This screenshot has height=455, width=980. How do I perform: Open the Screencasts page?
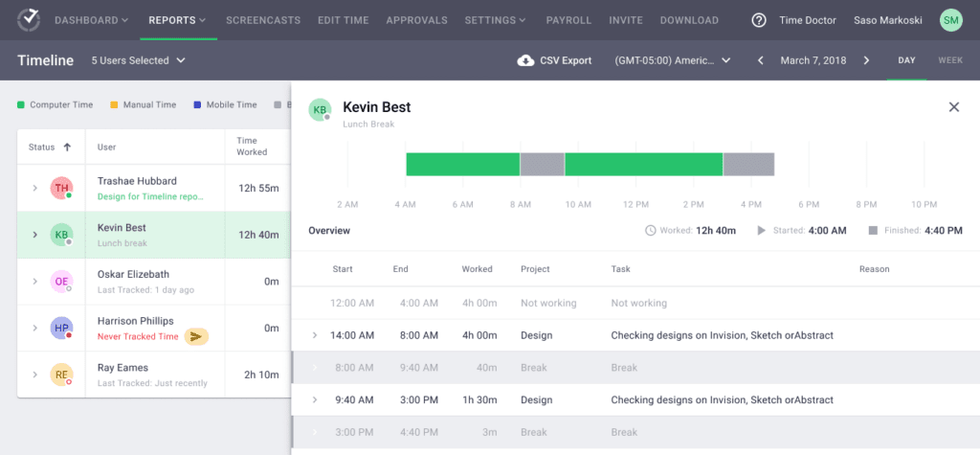(x=262, y=20)
